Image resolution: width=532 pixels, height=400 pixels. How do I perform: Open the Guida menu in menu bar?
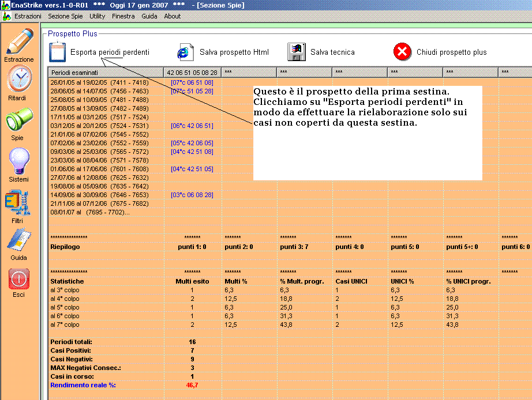tap(149, 16)
